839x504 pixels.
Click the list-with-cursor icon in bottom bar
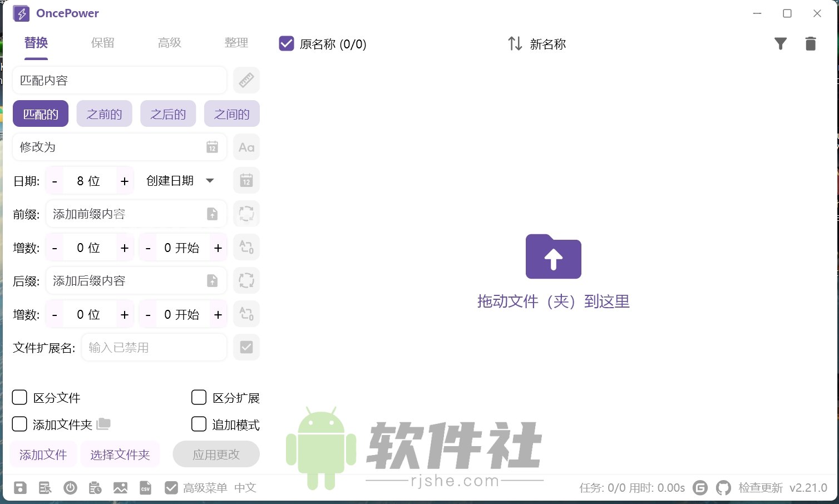click(45, 488)
